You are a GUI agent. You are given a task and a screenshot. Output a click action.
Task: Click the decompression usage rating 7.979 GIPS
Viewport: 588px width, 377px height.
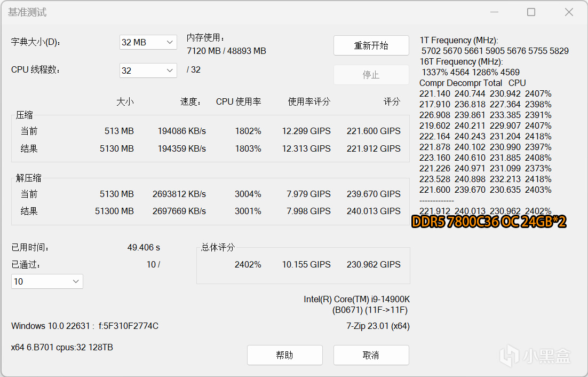point(308,194)
